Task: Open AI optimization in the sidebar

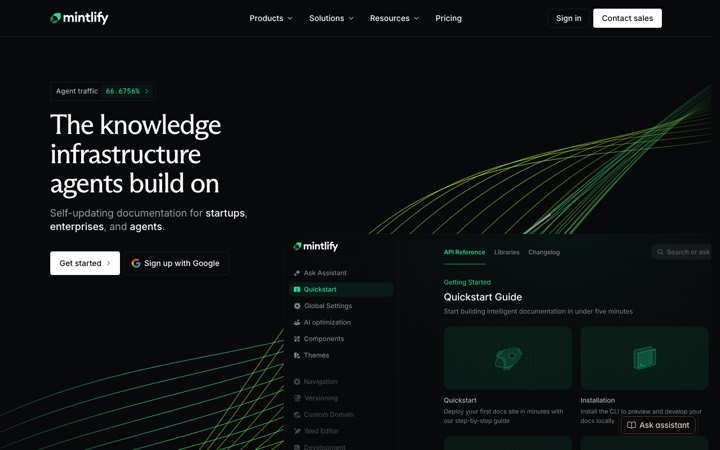Action: tap(341, 322)
